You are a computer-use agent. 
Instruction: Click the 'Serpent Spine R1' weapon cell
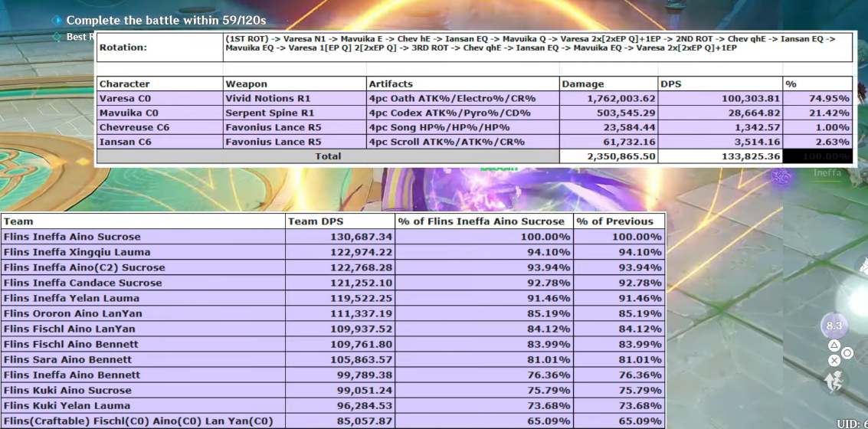(x=295, y=113)
